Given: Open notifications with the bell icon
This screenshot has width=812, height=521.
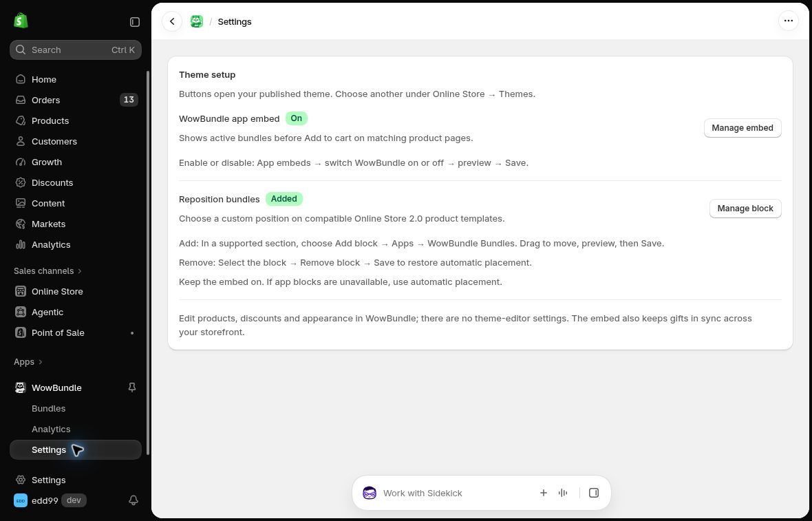Looking at the screenshot, I should 133,500.
